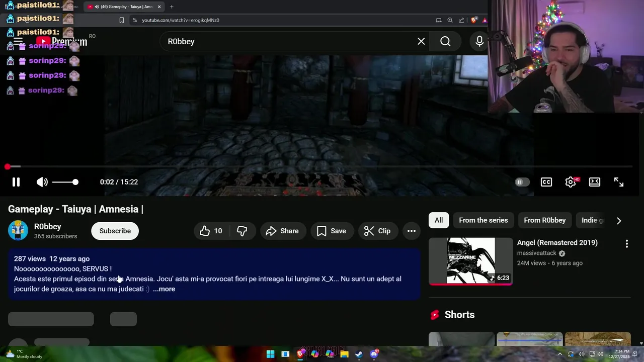Select From the series chip
The width and height of the screenshot is (644, 362).
click(484, 220)
